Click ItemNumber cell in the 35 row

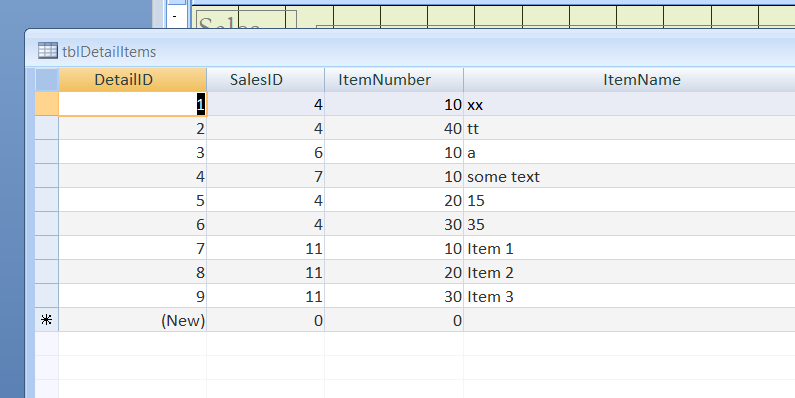click(394, 224)
